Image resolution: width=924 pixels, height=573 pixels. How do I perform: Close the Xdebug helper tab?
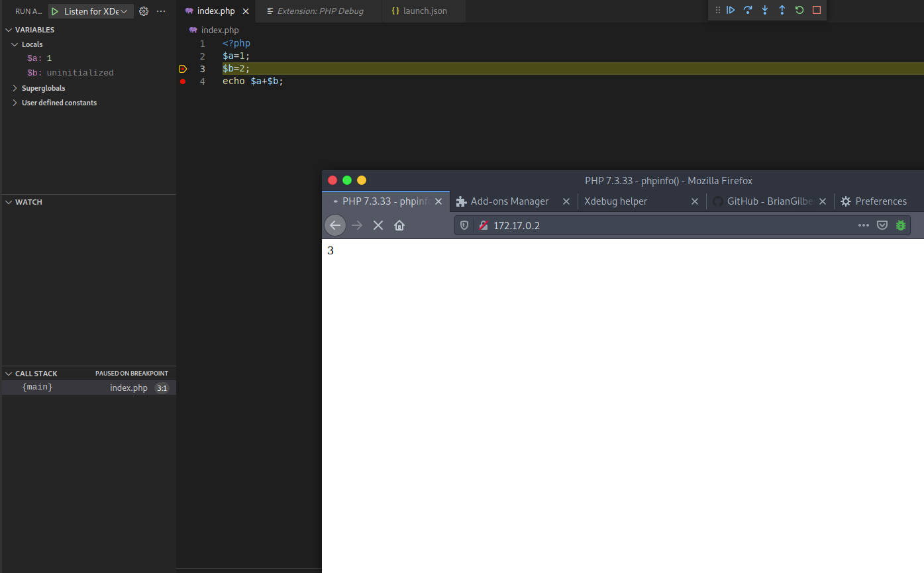tap(695, 201)
